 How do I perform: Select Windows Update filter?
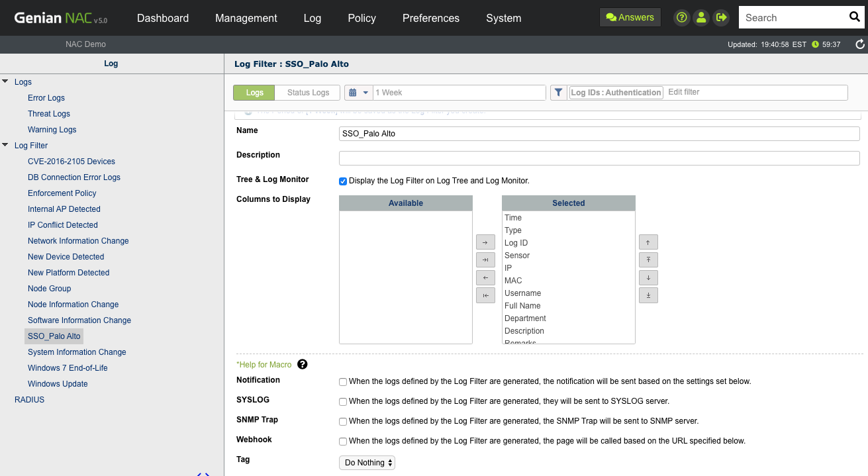pos(58,384)
